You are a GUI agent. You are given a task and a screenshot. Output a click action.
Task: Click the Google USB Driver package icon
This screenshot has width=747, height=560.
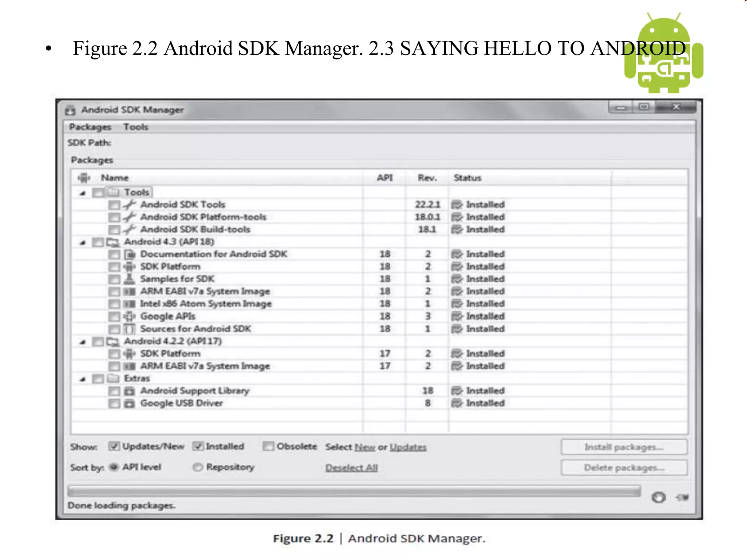click(129, 404)
